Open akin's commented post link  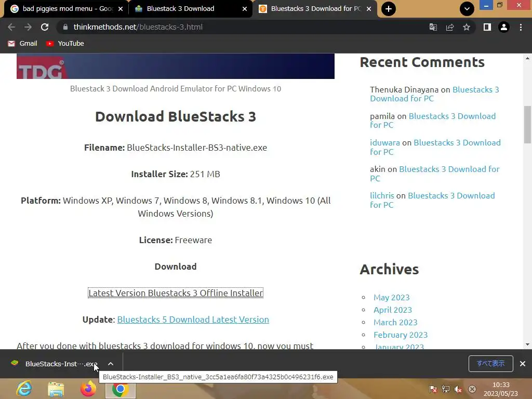coord(435,174)
